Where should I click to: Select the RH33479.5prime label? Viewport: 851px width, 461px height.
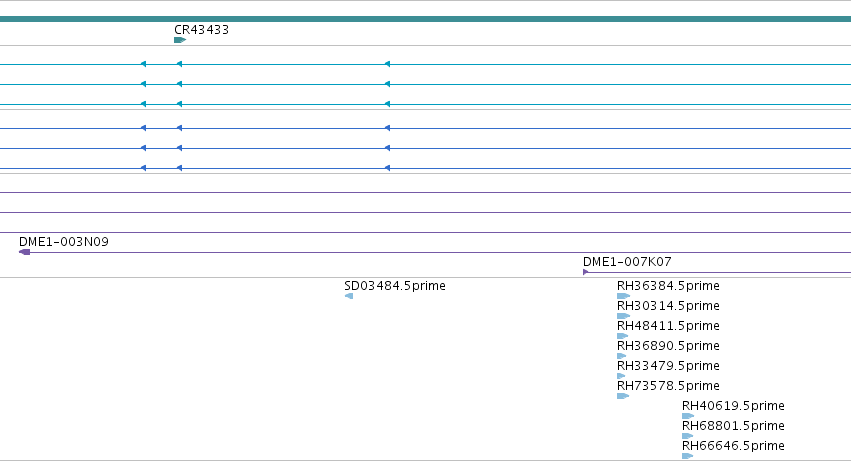668,366
